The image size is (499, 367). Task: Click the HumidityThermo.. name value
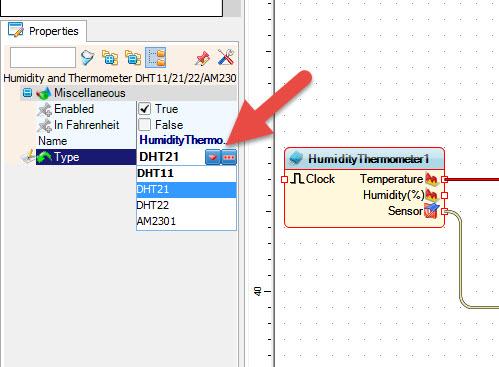click(x=183, y=140)
